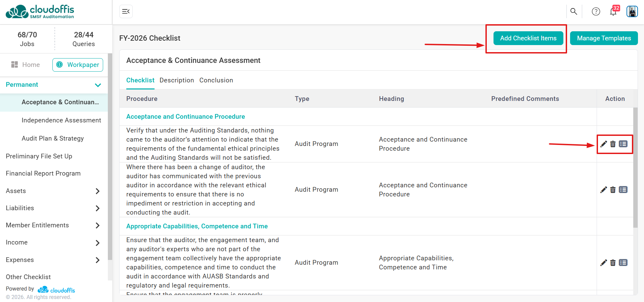The image size is (644, 302).
Task: Switch to the Description tab
Action: (177, 80)
